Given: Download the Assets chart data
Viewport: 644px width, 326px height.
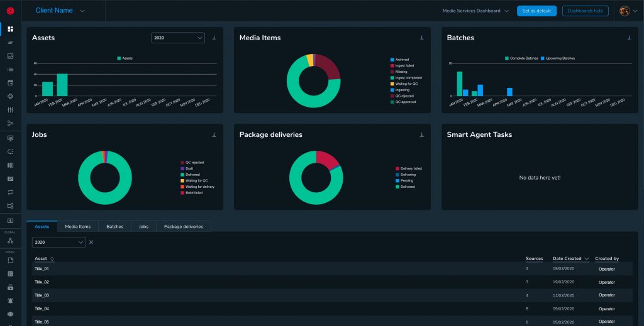Looking at the screenshot, I should point(214,38).
